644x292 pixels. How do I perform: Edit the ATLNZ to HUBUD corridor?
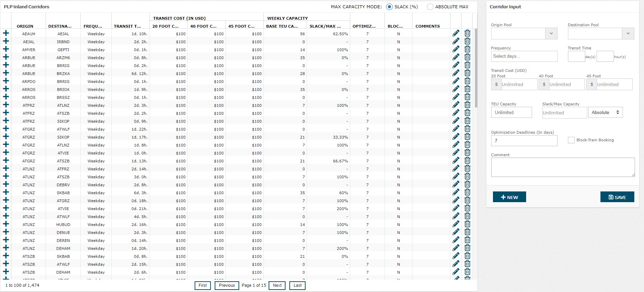[x=456, y=224]
